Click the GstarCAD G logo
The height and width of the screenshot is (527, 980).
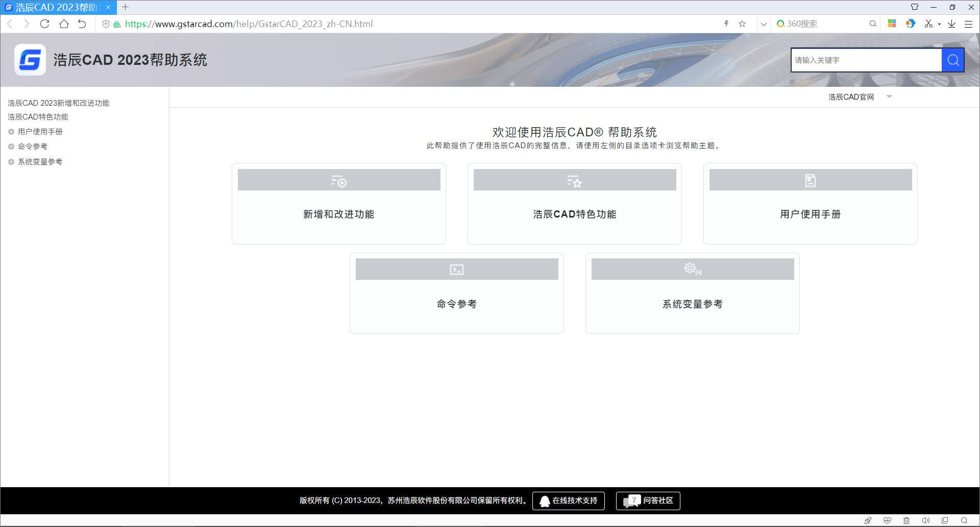[30, 60]
